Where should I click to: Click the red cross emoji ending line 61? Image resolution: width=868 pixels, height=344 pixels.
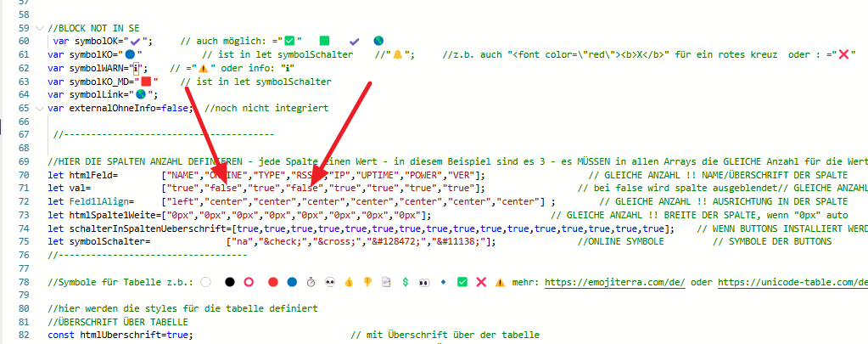[x=844, y=55]
